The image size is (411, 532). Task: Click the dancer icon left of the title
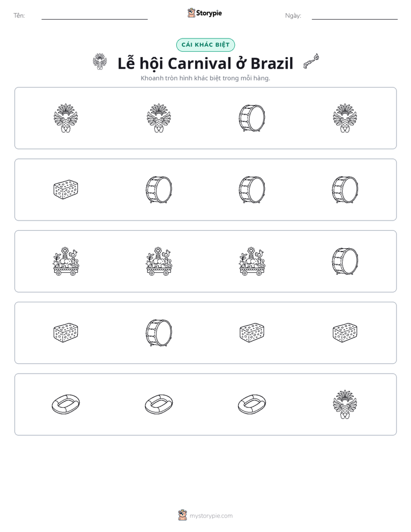[100, 62]
